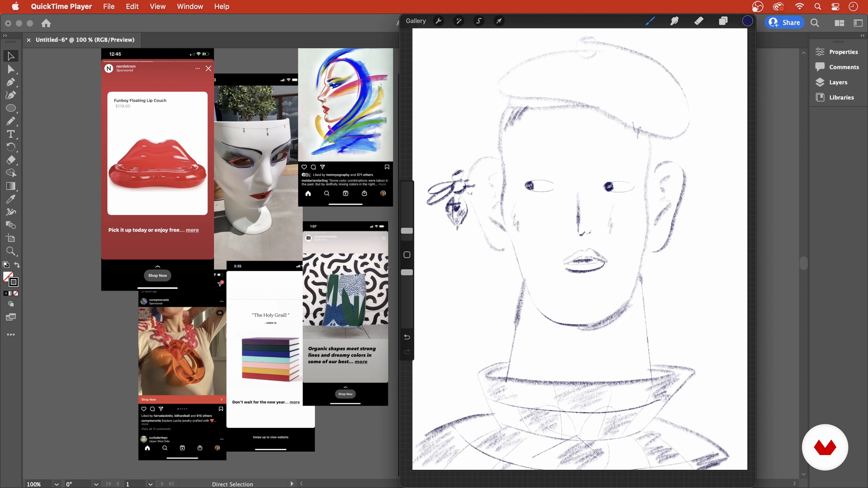
Task: Open the Libraries panel
Action: click(x=834, y=97)
